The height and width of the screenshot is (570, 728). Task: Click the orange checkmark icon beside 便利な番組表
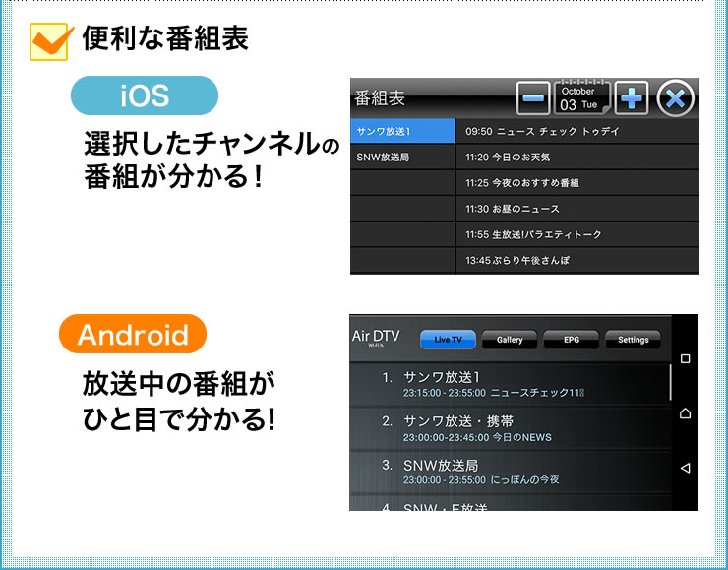51,41
